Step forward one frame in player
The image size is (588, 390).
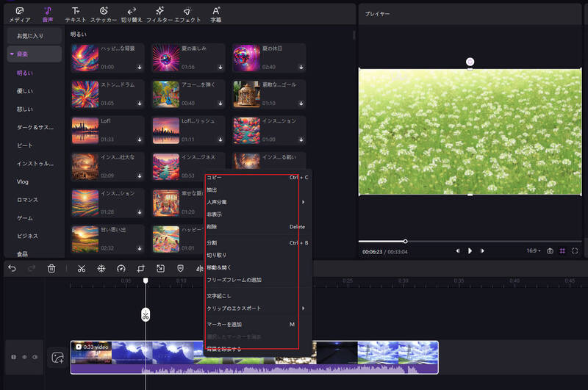point(482,250)
